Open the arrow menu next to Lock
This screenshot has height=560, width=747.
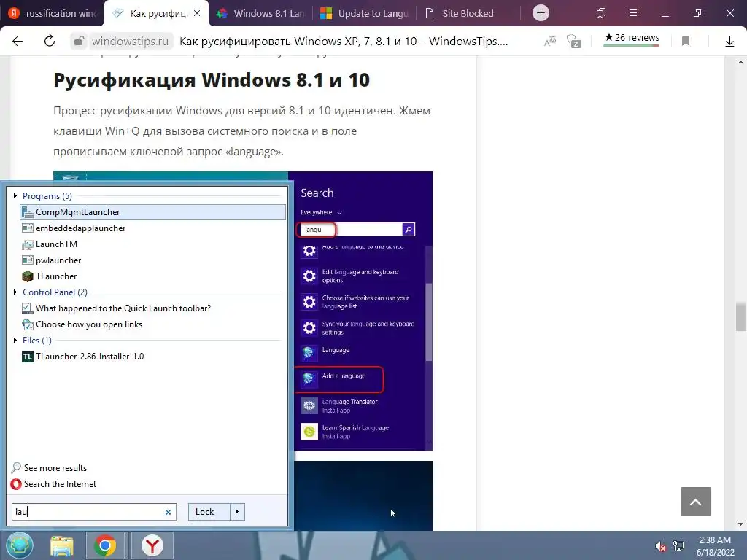pyautogui.click(x=237, y=512)
